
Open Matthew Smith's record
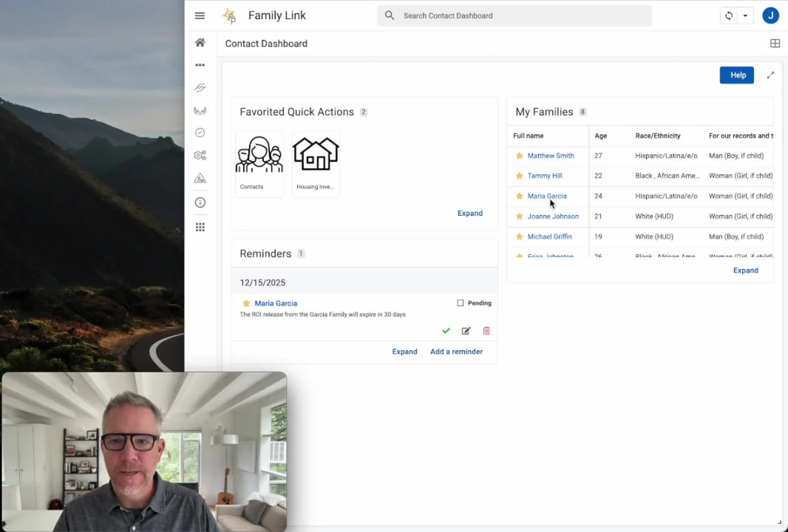[x=551, y=156]
